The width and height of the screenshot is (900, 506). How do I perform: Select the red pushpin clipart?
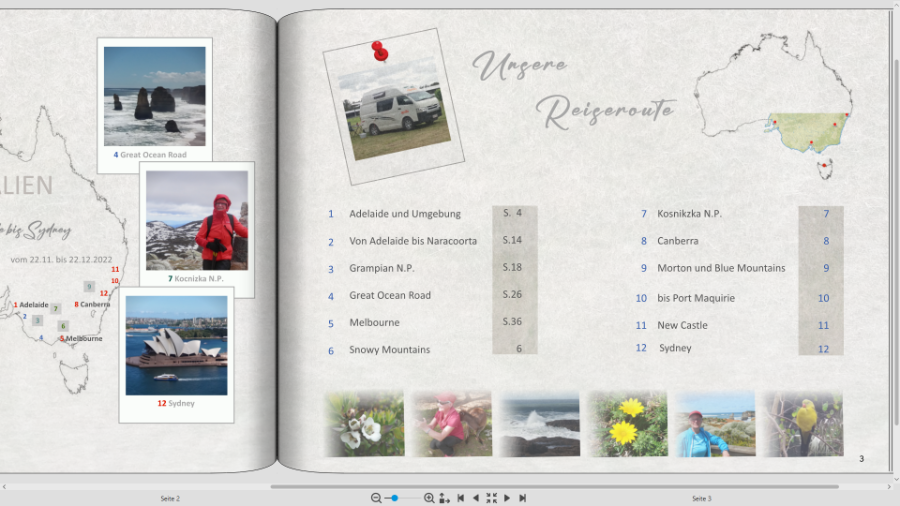pos(379,50)
